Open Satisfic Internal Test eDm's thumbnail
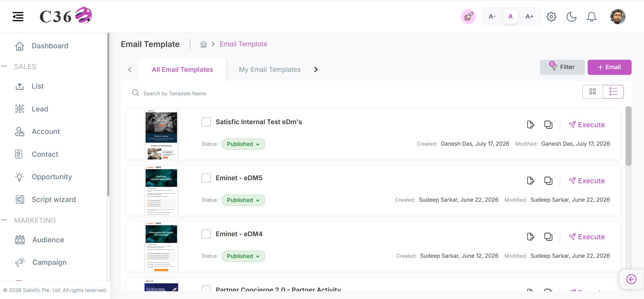 point(161,134)
